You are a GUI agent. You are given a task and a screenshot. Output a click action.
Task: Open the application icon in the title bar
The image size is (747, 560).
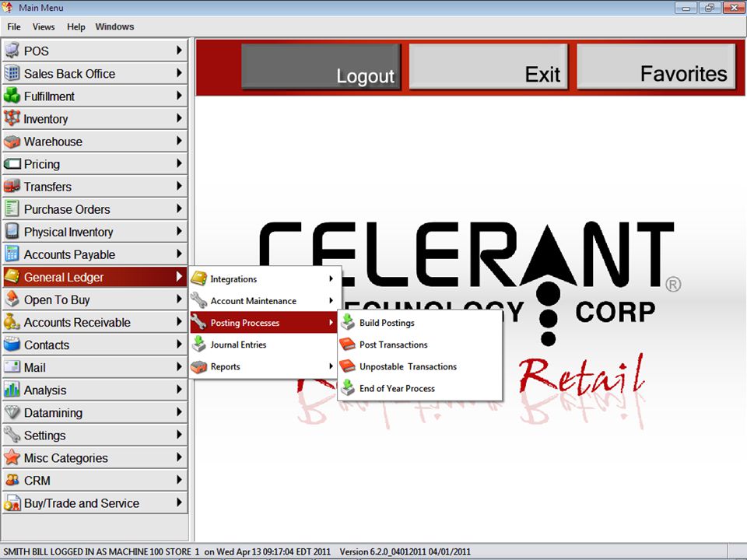coord(8,7)
